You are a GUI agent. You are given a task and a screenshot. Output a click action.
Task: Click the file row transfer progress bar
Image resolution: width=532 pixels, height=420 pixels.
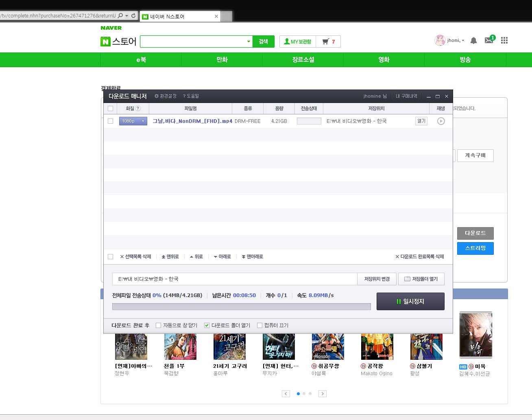tap(309, 121)
